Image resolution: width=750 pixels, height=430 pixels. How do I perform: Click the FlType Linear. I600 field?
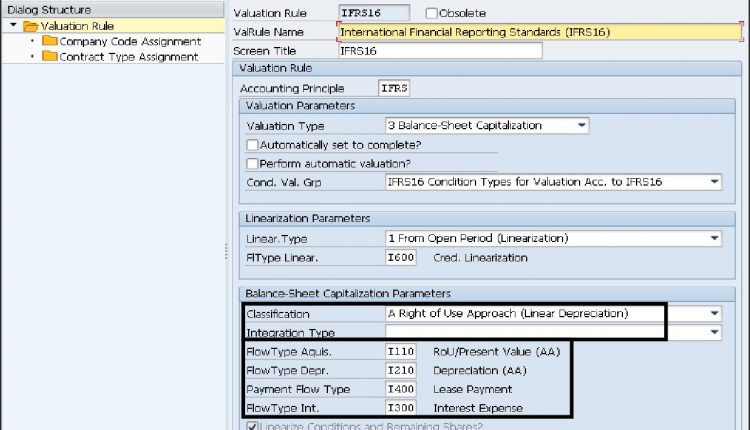(x=401, y=257)
